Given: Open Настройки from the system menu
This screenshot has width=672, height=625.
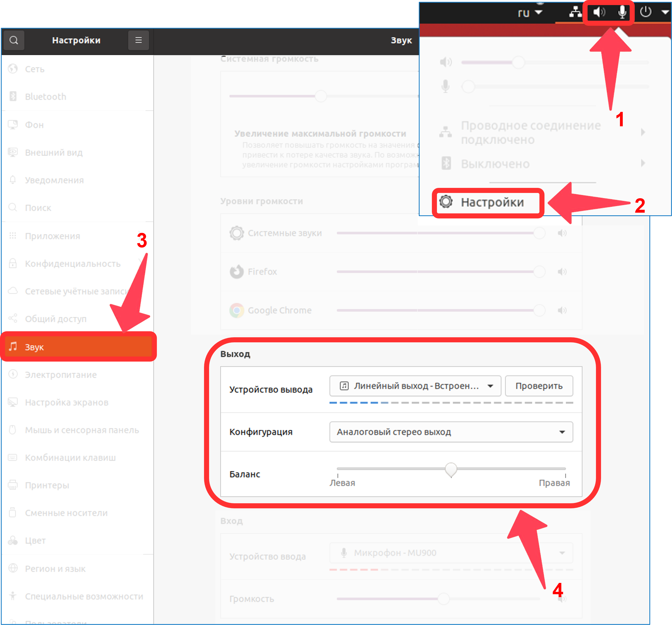Looking at the screenshot, I should pos(488,203).
